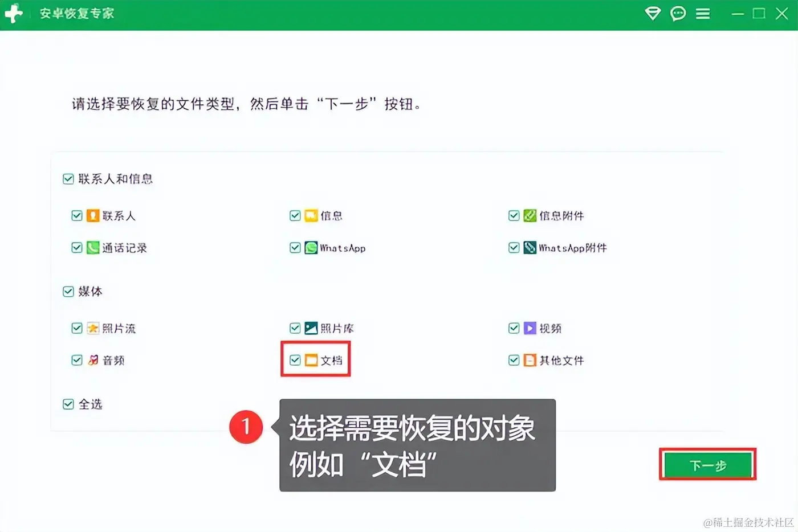Image resolution: width=798 pixels, height=532 pixels.
Task: Uncheck the WhatsApp checkbox
Action: (x=295, y=248)
